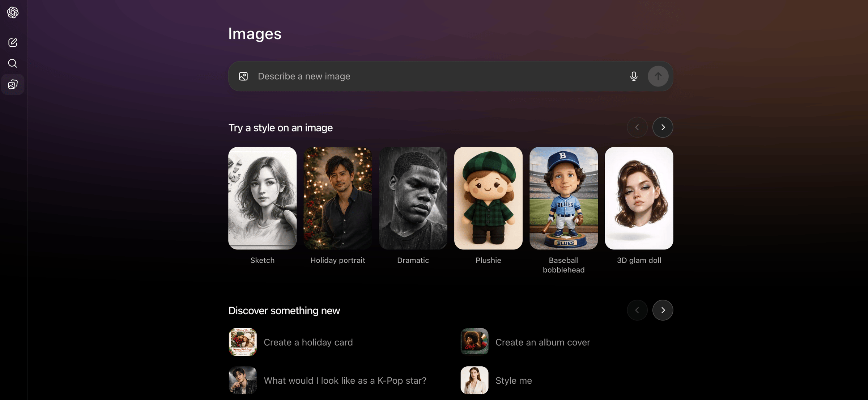Image resolution: width=868 pixels, height=400 pixels.
Task: Select the Plushie style card
Action: tap(488, 198)
